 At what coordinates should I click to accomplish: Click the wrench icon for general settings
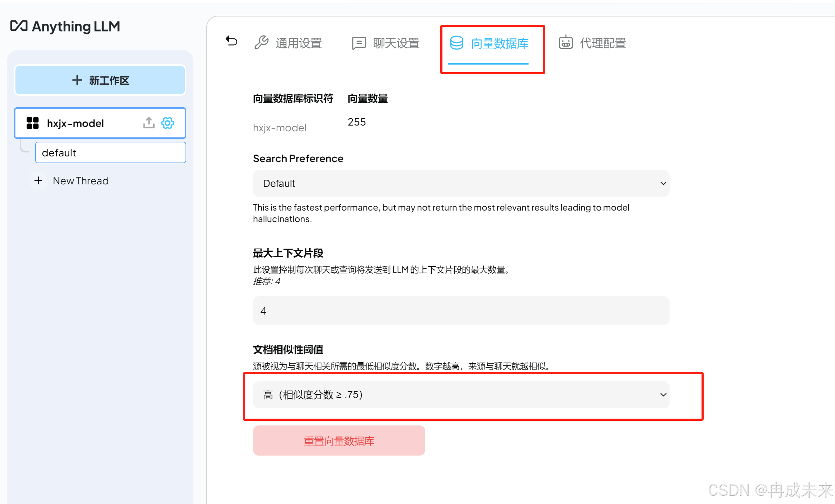tap(262, 43)
